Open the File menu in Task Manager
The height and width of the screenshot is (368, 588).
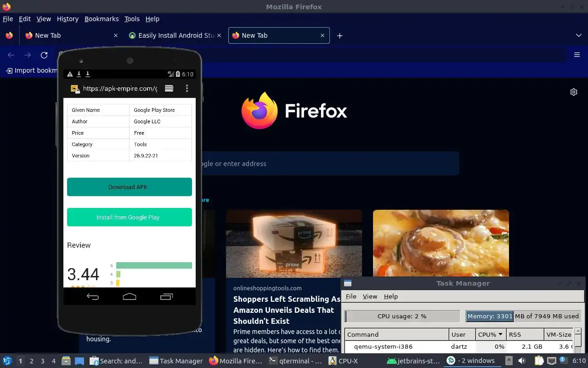[351, 296]
